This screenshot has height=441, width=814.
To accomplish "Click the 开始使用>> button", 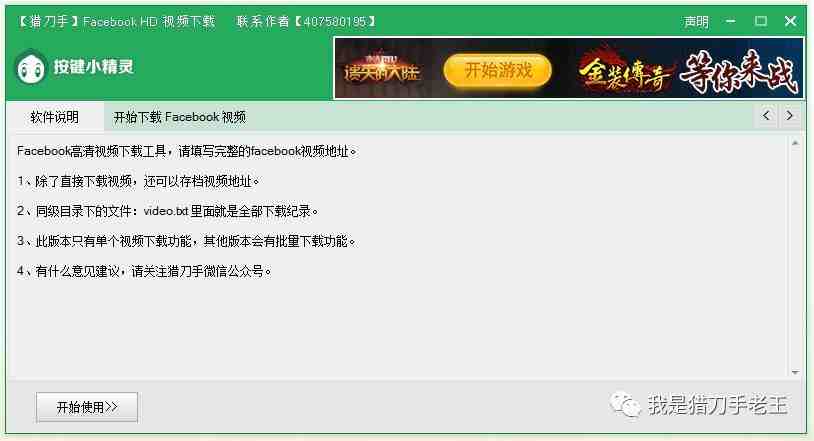I will pos(87,407).
